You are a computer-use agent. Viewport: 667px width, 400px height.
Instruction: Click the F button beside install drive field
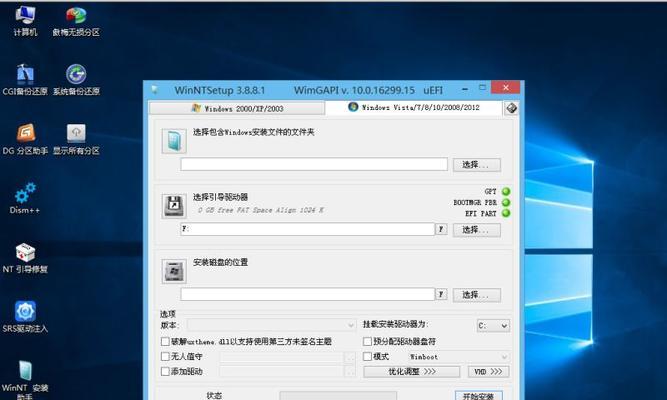441,294
